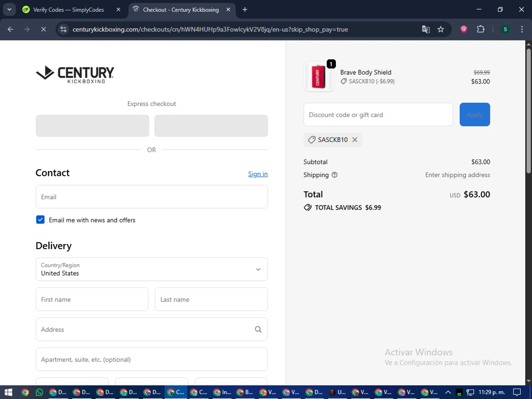
Task: Focus the Address field
Action: tap(152, 329)
